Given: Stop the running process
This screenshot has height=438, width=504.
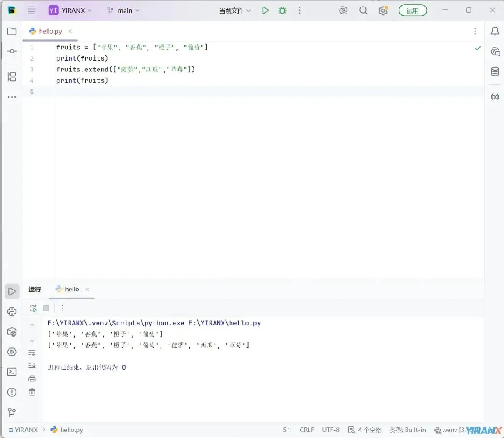Looking at the screenshot, I should pyautogui.click(x=46, y=308).
